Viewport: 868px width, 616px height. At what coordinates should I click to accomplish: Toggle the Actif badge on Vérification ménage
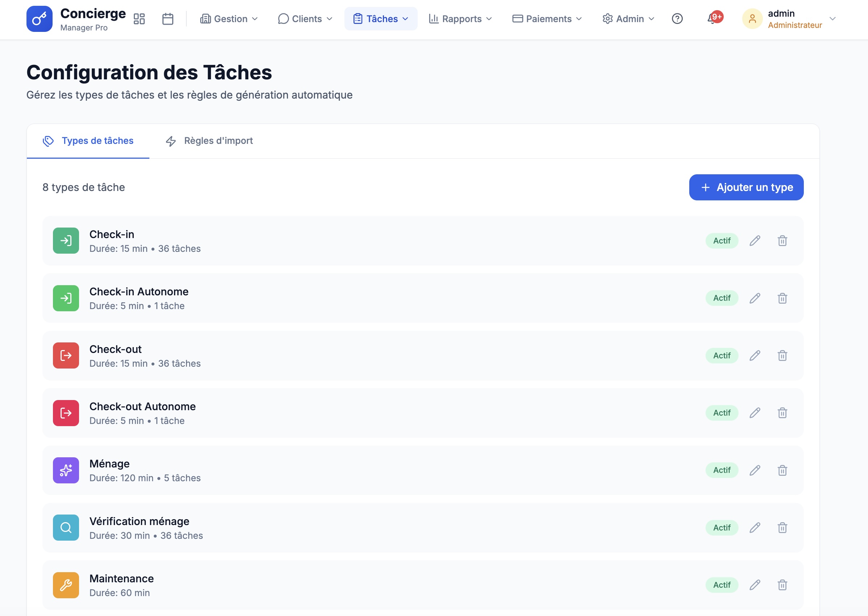(x=722, y=527)
